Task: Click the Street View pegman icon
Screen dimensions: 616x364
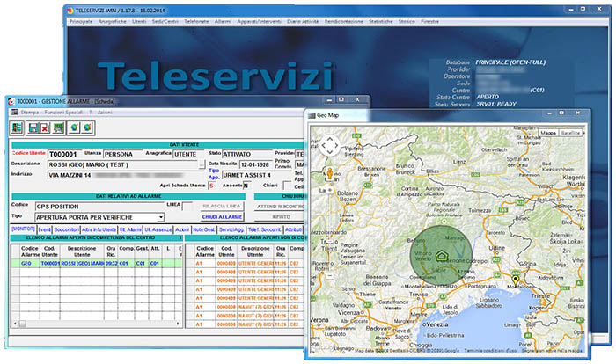Action: (330, 173)
